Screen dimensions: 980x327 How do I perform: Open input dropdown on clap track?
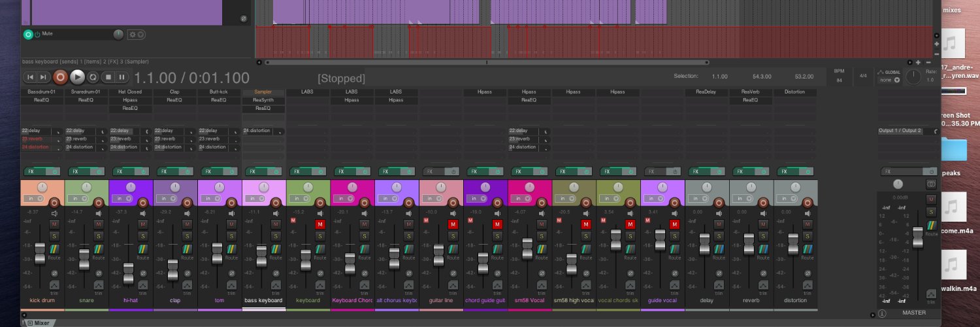(166, 198)
